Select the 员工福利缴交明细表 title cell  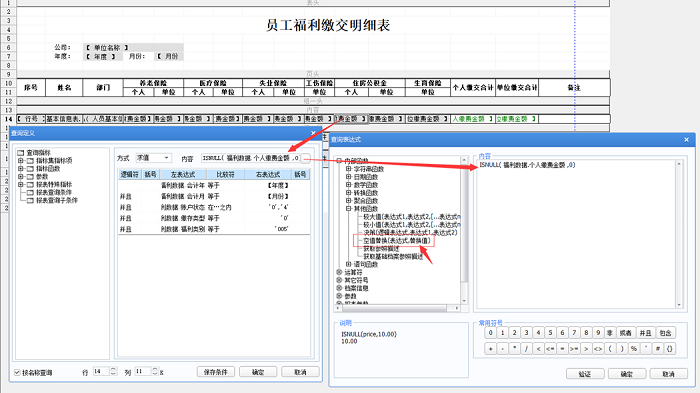tap(328, 25)
